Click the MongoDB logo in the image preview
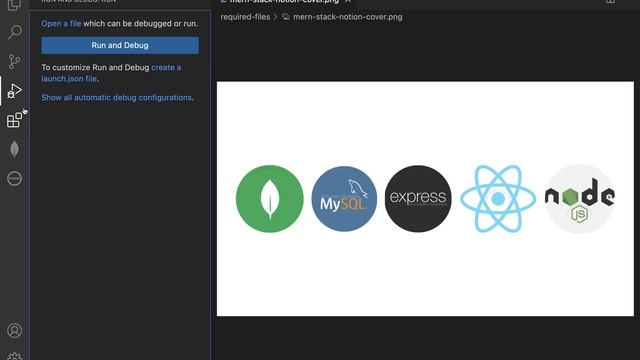Viewport: 640px width, 360px height. 270,199
